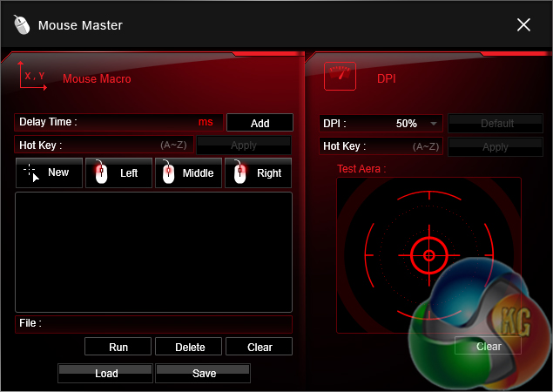Image resolution: width=553 pixels, height=392 pixels.
Task: Select the Middle mouse button action
Action: 188,172
